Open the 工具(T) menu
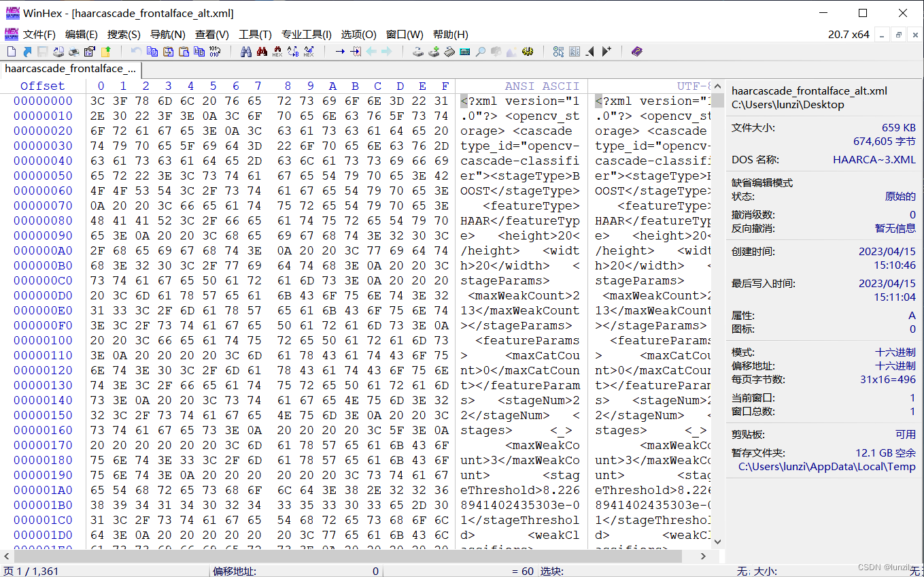This screenshot has height=577, width=924. coord(255,34)
